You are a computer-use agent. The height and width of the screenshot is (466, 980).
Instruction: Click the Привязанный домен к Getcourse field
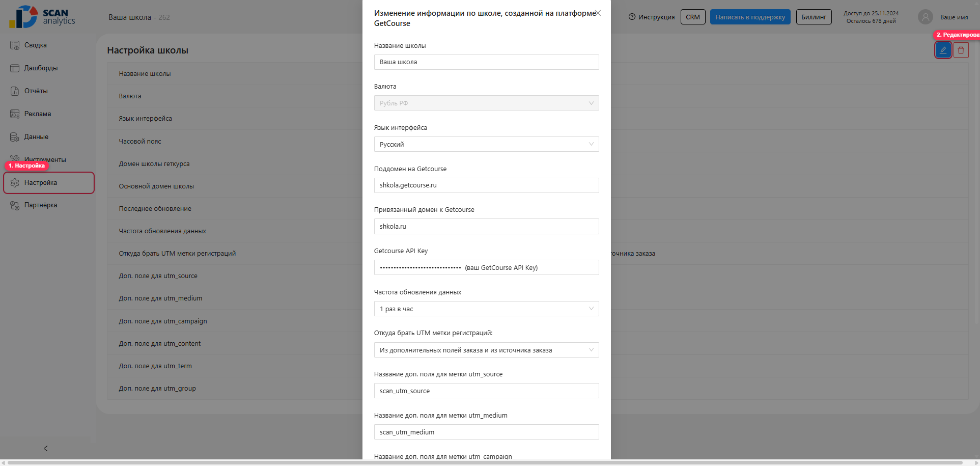[486, 227]
